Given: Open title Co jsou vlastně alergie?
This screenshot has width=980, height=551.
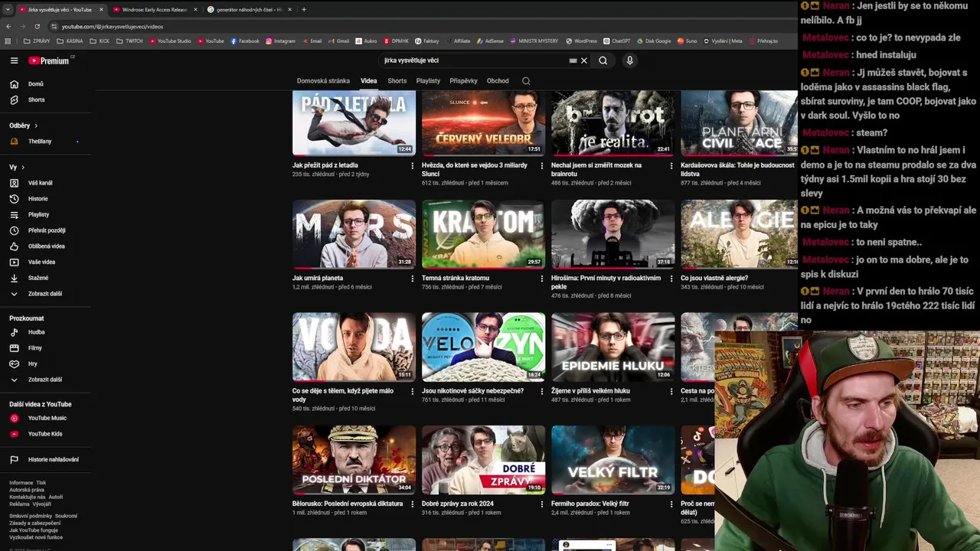Looking at the screenshot, I should [x=714, y=278].
